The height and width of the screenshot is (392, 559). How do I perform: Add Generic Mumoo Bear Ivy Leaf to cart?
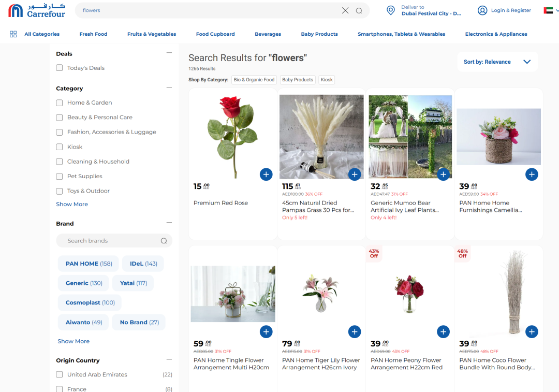443,175
